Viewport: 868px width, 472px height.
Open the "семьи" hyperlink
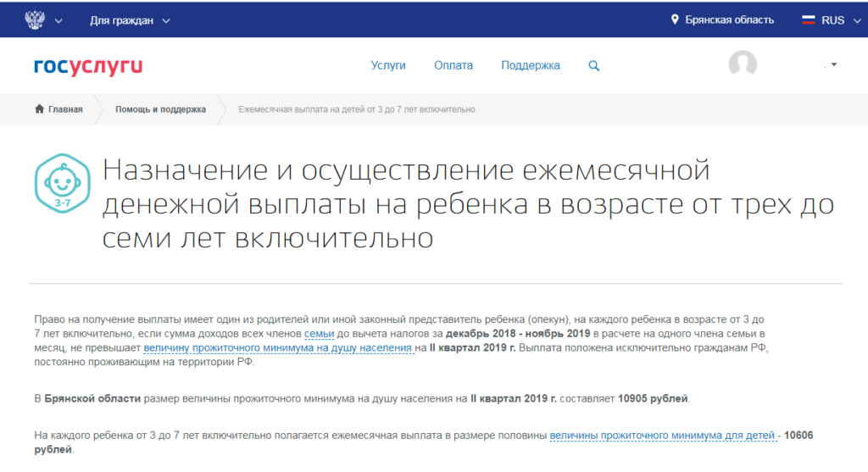click(x=319, y=334)
